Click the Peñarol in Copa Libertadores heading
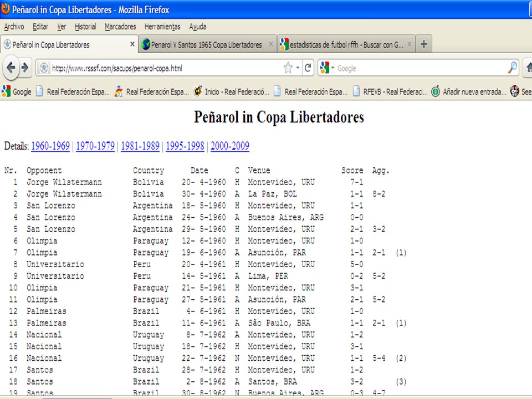532x399 pixels. [279, 117]
